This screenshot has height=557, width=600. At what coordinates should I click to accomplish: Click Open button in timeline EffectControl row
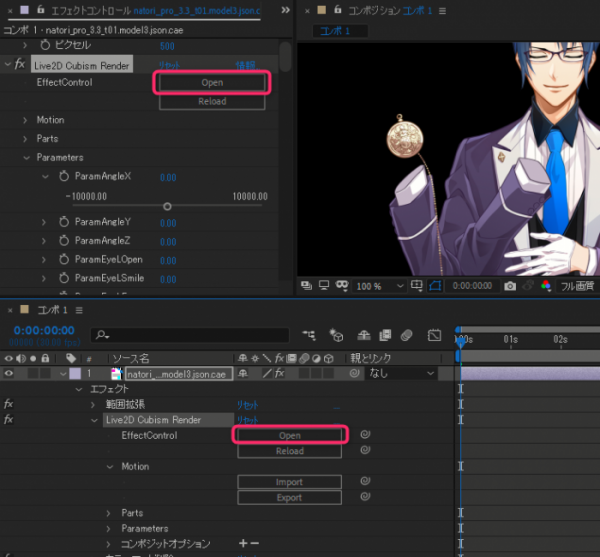tap(290, 435)
